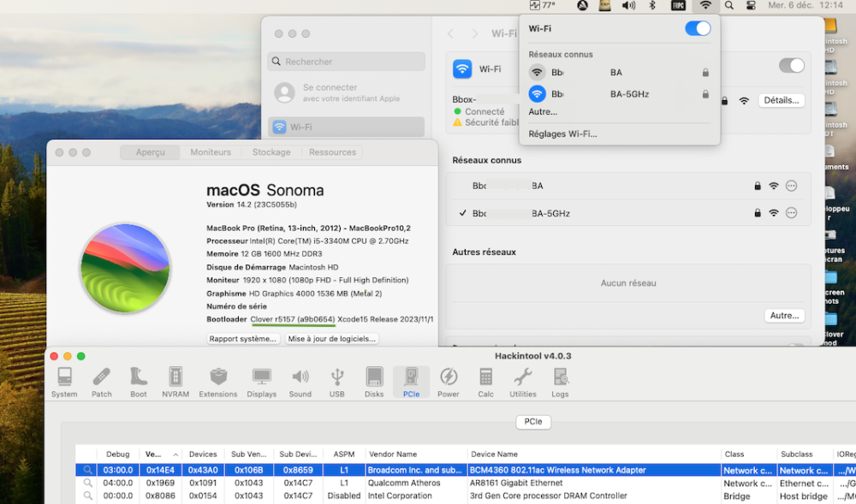
Task: Click the Wi-Fi icon in the menu bar
Action: point(706,5)
